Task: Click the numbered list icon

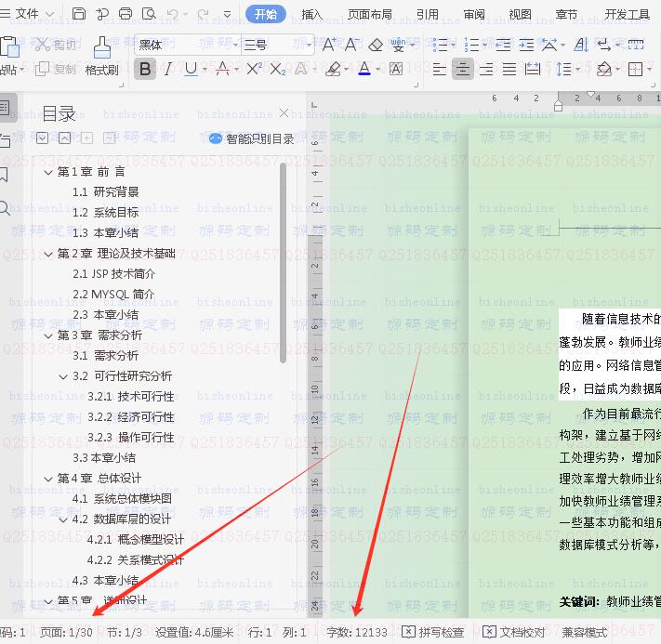Action: (x=471, y=45)
